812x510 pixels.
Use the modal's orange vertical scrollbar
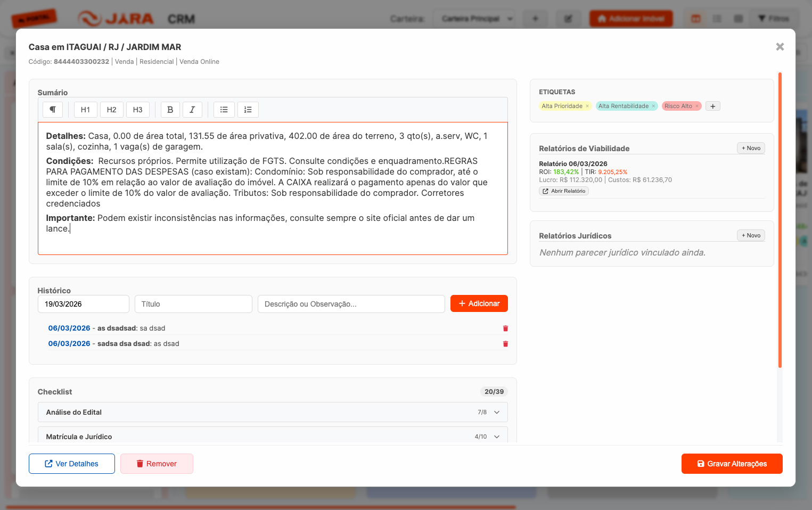coord(780,220)
